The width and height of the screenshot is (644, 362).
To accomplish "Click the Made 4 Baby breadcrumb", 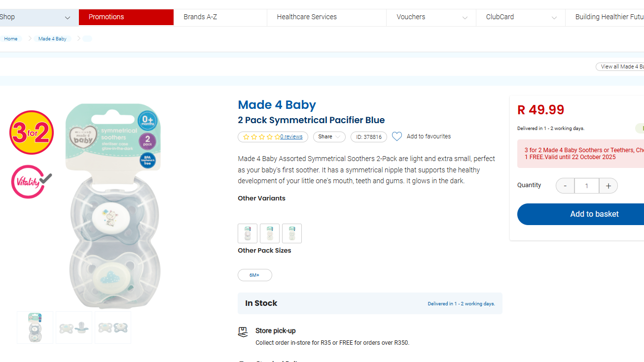I will 52,39.
